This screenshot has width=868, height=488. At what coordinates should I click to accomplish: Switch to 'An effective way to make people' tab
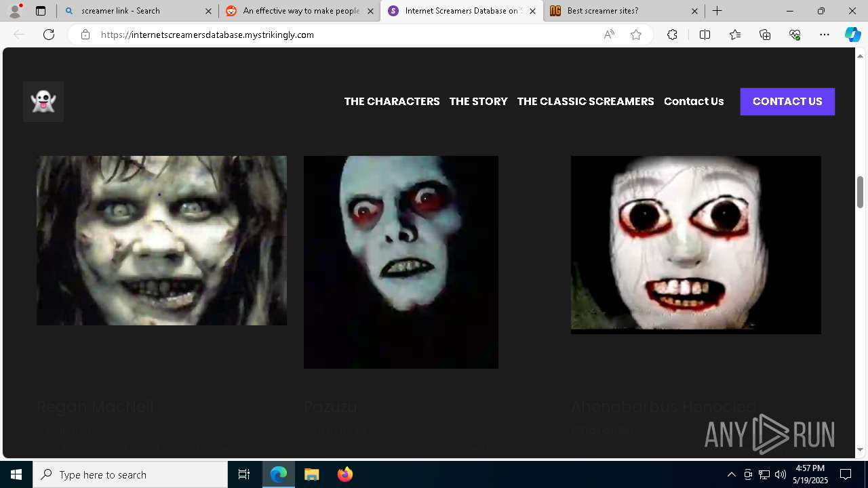(299, 11)
